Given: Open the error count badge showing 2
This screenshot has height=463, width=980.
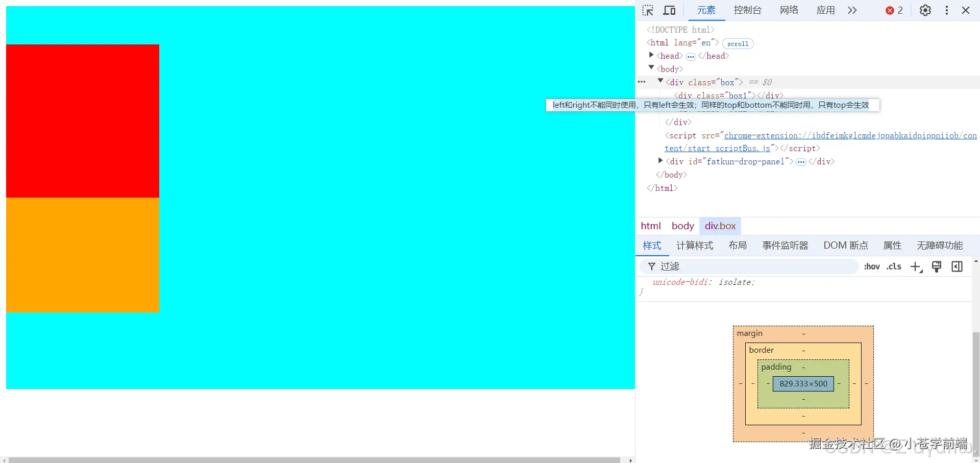Looking at the screenshot, I should 894,10.
